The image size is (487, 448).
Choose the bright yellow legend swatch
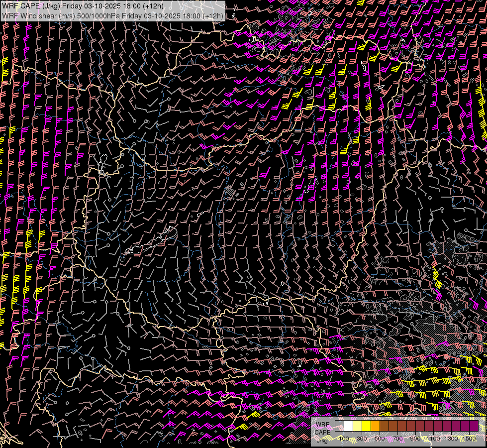(367, 426)
